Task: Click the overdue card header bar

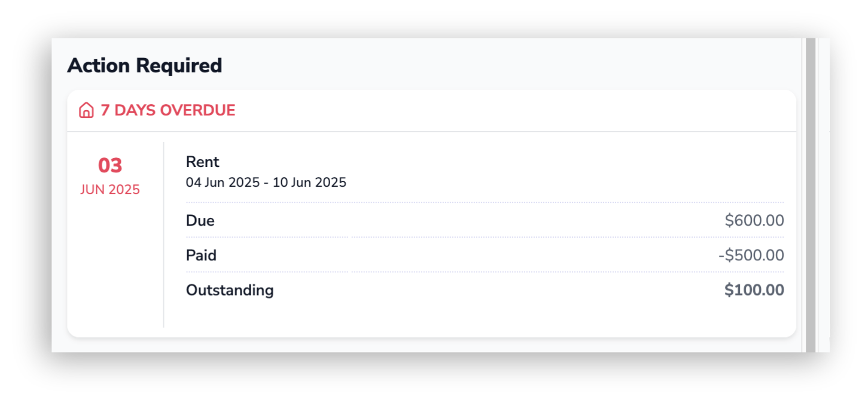Action: tap(431, 111)
